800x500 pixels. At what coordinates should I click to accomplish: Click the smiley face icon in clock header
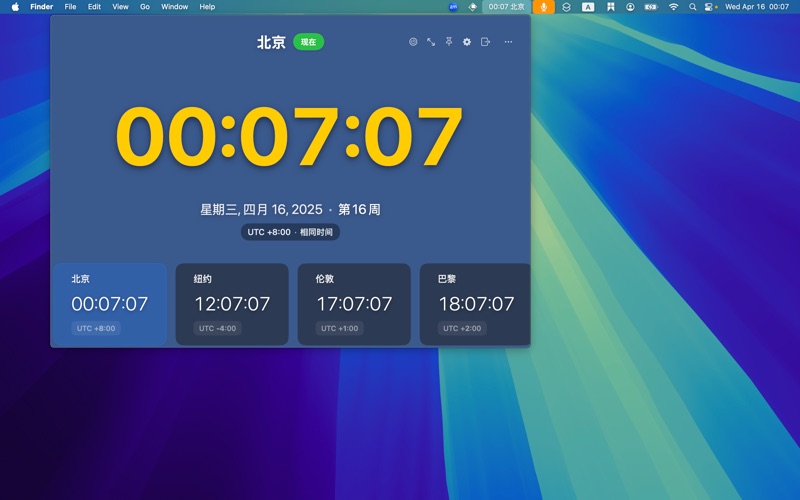coord(413,42)
